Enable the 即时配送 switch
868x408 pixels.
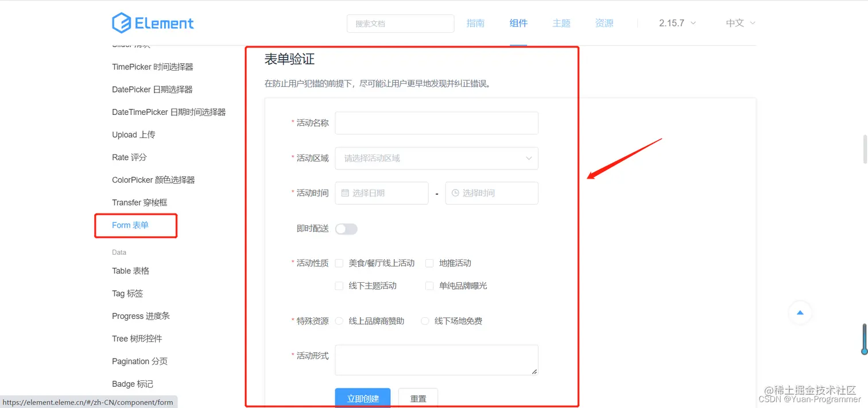coord(346,228)
